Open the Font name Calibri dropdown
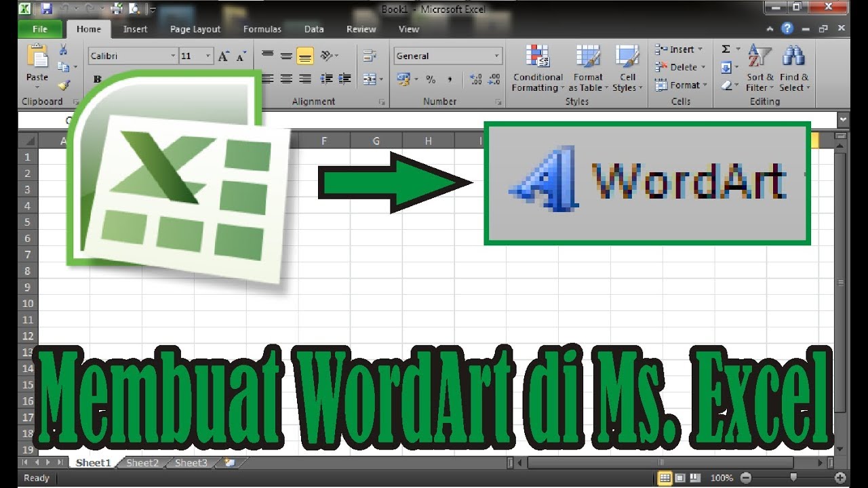The width and height of the screenshot is (868, 488). pos(174,56)
